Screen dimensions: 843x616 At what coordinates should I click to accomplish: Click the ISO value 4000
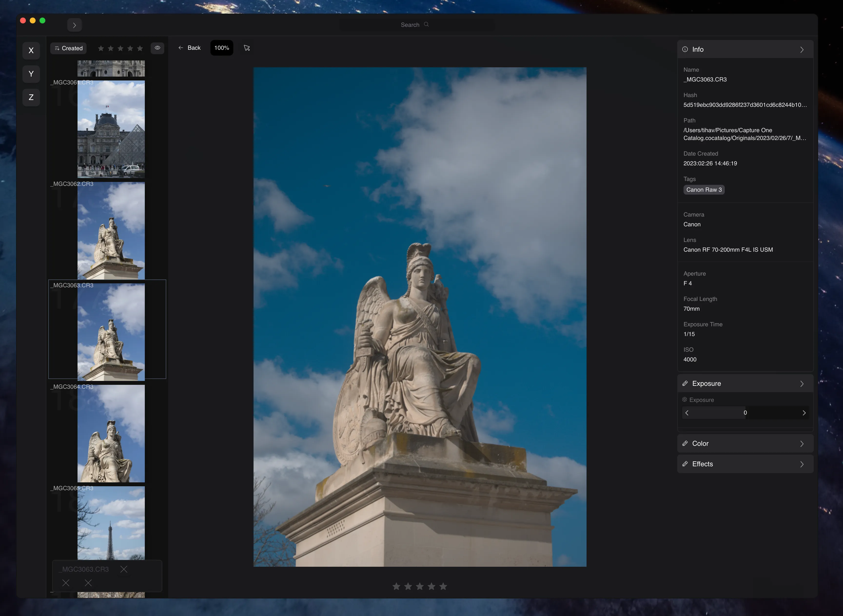click(x=690, y=359)
